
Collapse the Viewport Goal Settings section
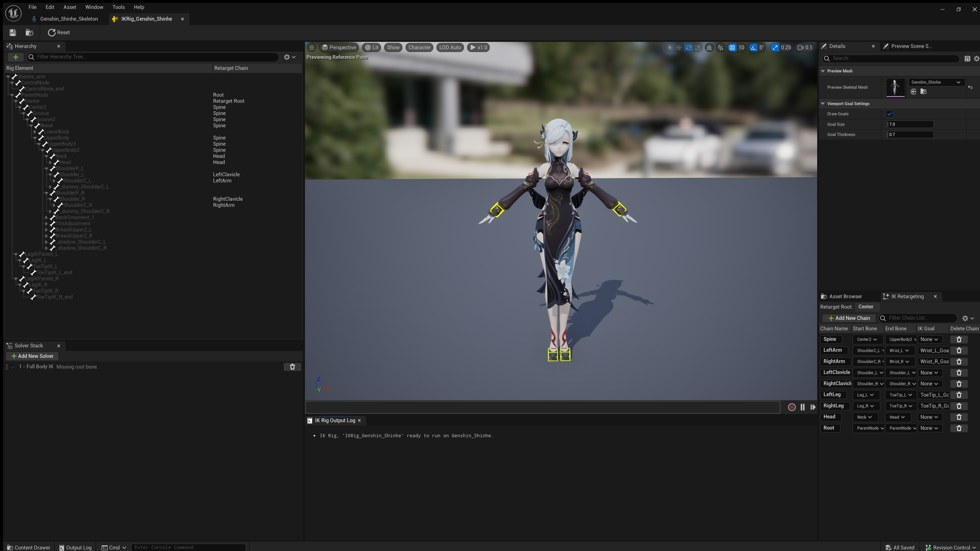[x=823, y=104]
